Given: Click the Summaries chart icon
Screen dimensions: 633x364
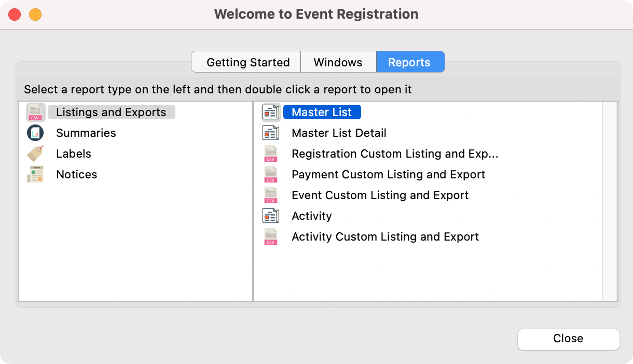Looking at the screenshot, I should coord(35,133).
